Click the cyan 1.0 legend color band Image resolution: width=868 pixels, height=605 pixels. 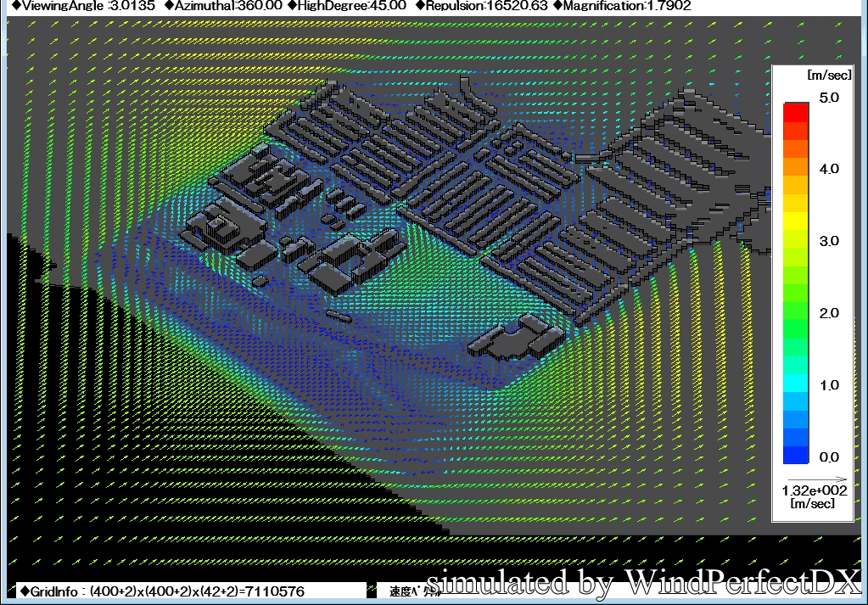pos(796,384)
